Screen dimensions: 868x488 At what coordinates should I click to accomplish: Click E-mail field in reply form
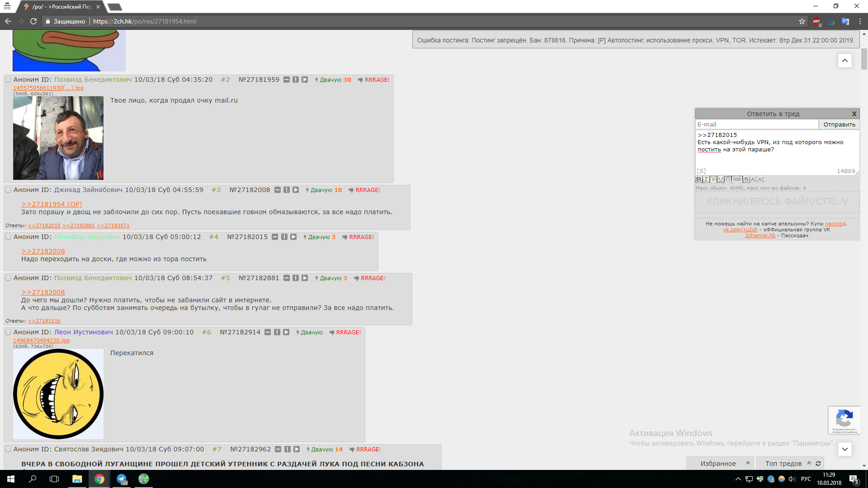pos(756,125)
